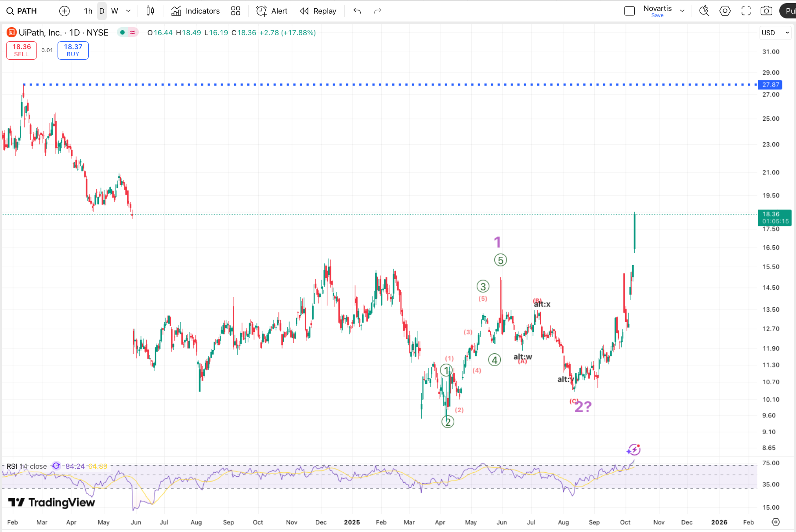Open the Indicators panel
The width and height of the screenshot is (796, 532).
coord(195,11)
